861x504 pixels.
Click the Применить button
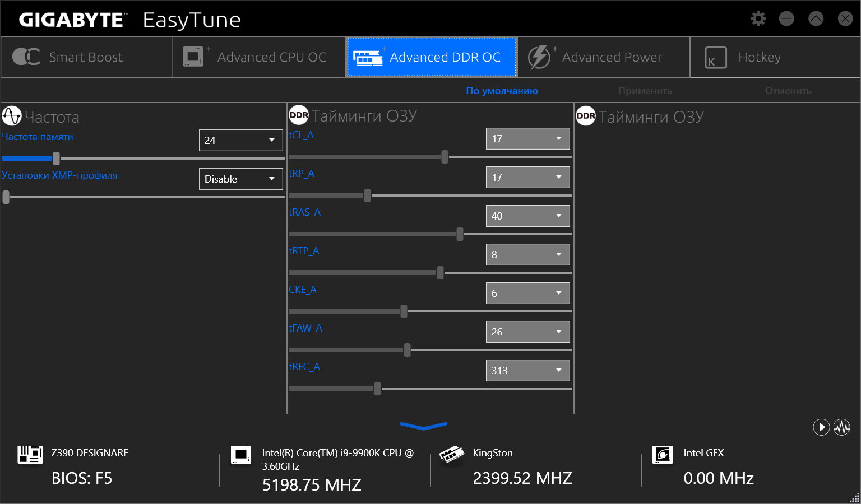point(645,91)
